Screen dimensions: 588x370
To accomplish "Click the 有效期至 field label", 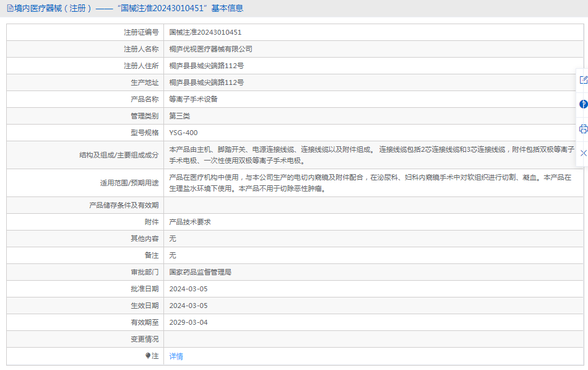I will coord(145,322).
